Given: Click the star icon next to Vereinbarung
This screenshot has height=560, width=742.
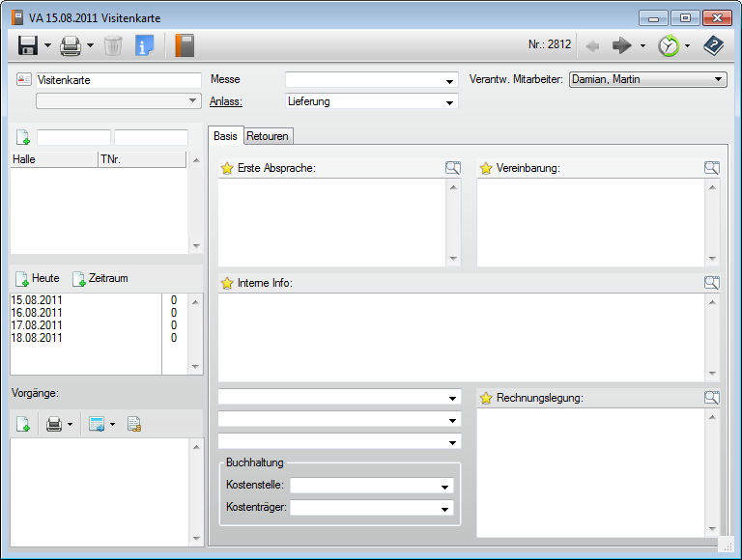Looking at the screenshot, I should point(486,168).
